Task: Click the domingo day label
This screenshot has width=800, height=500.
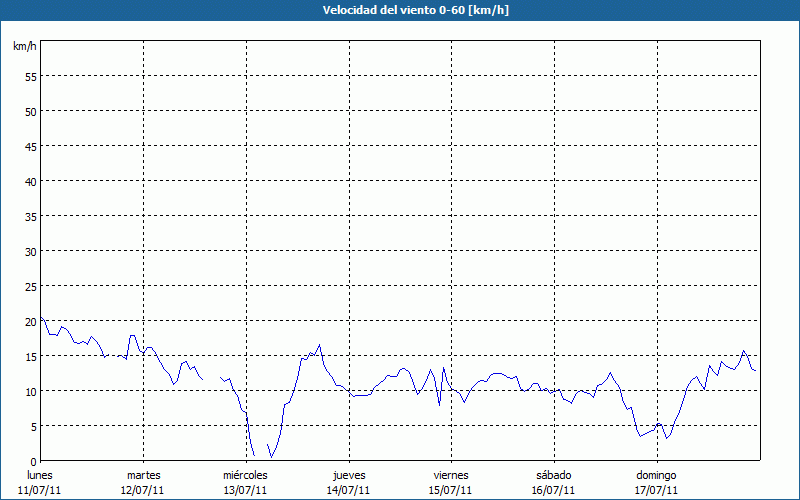Action: click(x=657, y=475)
